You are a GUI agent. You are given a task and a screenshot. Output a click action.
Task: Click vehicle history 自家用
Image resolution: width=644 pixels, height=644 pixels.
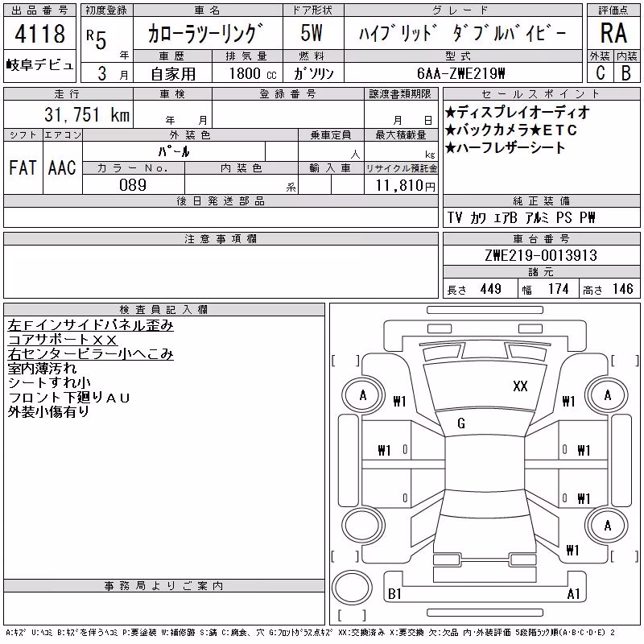pos(173,74)
